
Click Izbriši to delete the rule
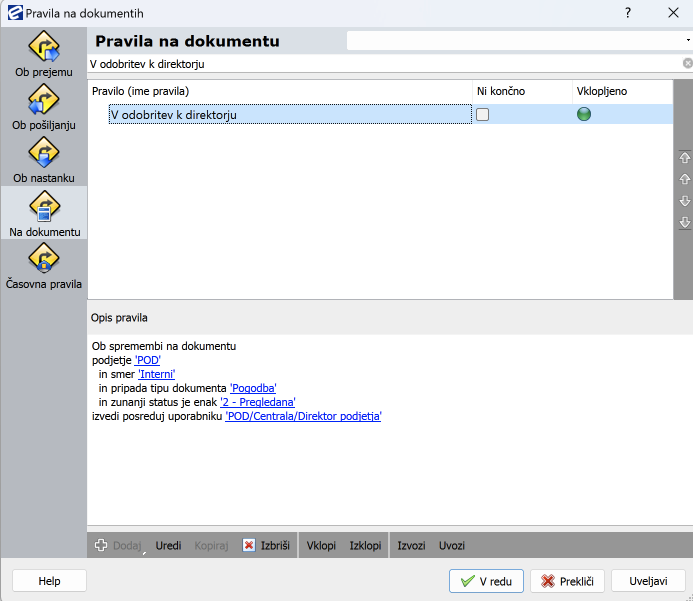point(266,545)
